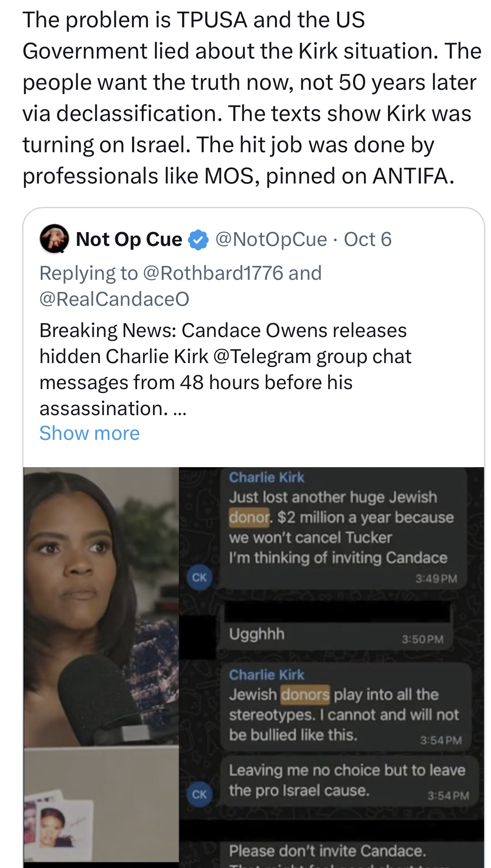Open the Not Op Cue display name
Viewport: 491px width, 868px height.
[129, 239]
